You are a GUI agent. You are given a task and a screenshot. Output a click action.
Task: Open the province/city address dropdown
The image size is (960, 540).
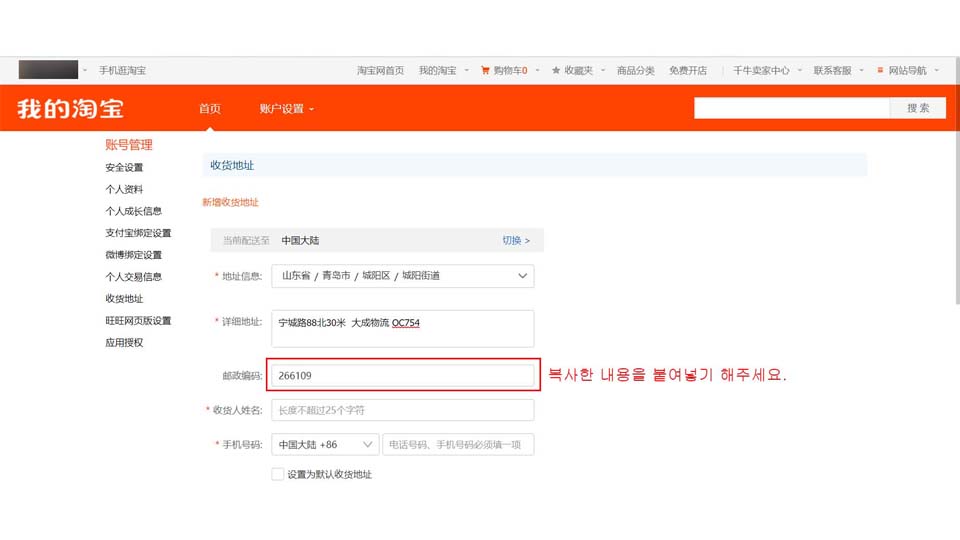(x=402, y=276)
